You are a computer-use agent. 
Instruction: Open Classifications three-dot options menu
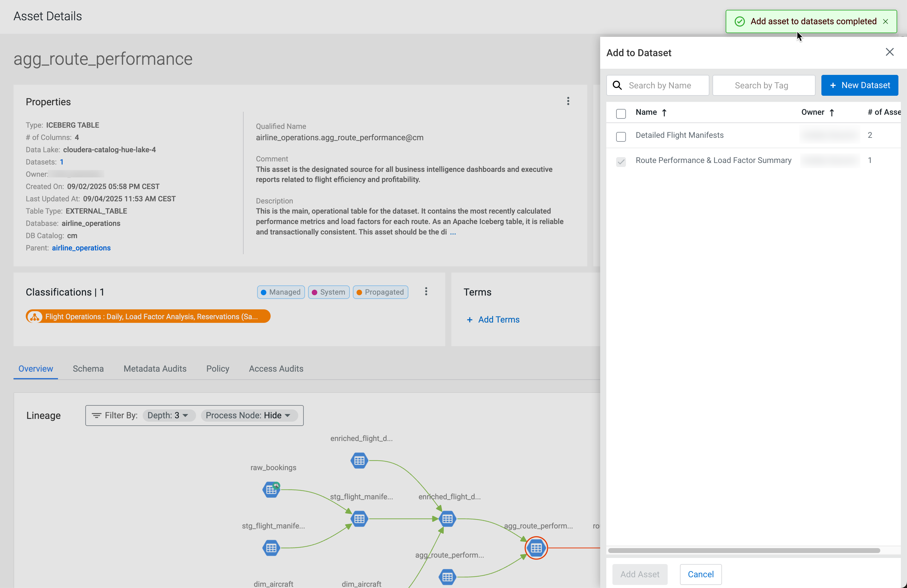click(x=426, y=292)
